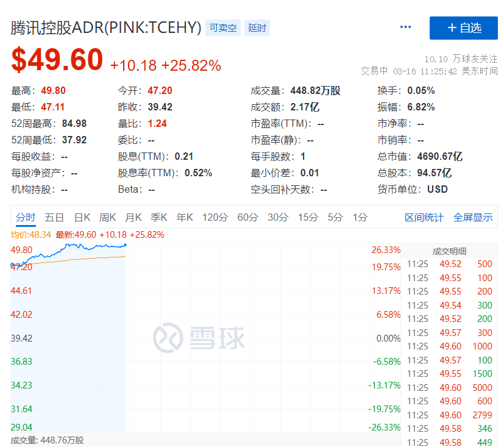Click the 39.42 price axis label
The height and width of the screenshot is (447, 504).
click(x=21, y=338)
